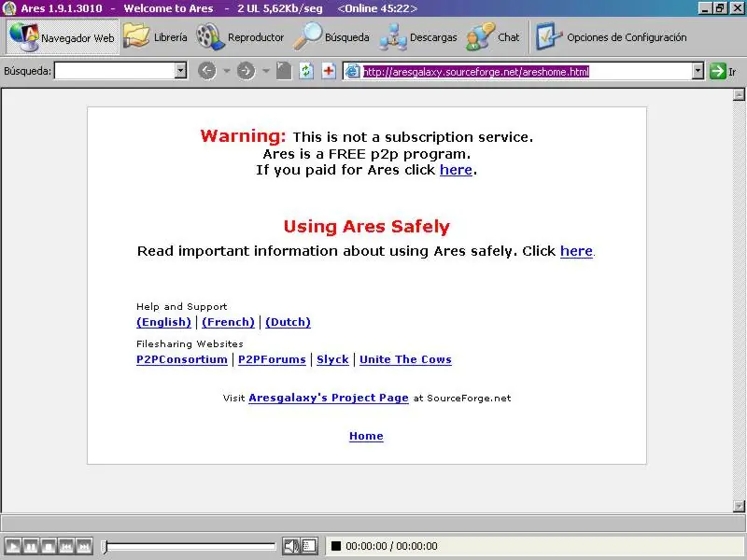Click 'here' link about using Ares safely
The image size is (747, 560).
point(576,251)
